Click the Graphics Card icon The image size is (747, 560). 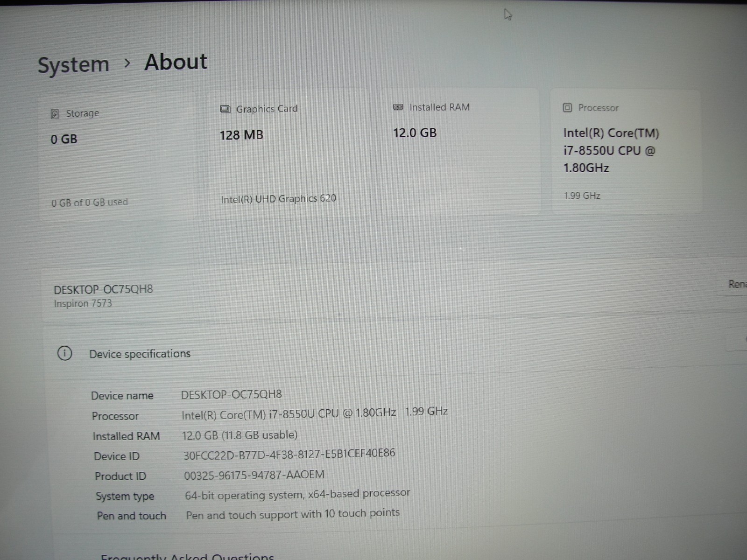[x=225, y=109]
